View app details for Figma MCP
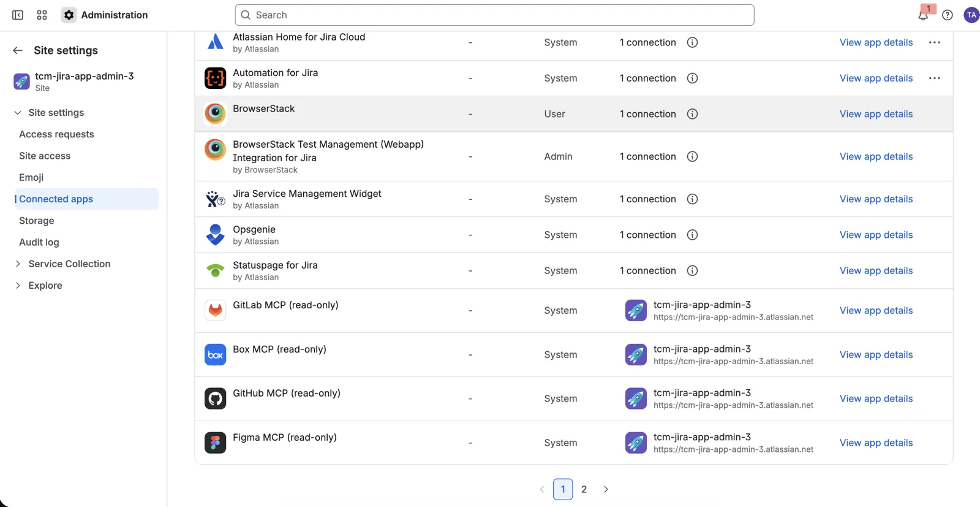 coord(876,443)
